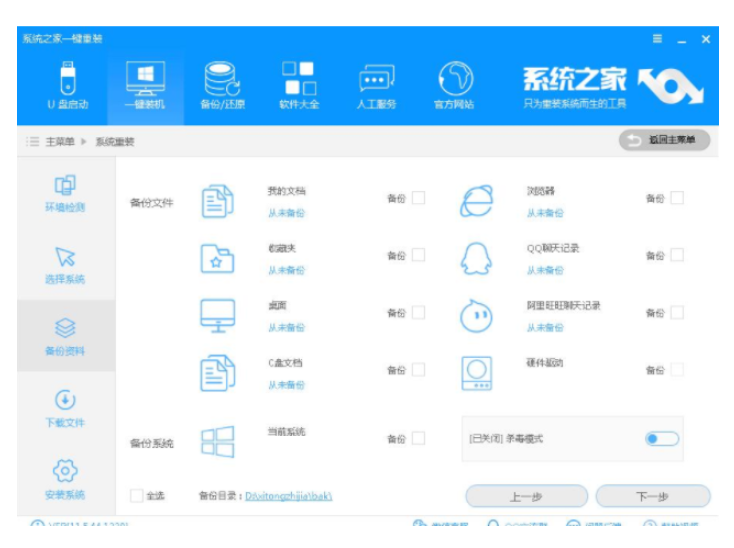Click the 系统之家 logo arrows icon
The width and height of the screenshot is (734, 548).
click(670, 87)
